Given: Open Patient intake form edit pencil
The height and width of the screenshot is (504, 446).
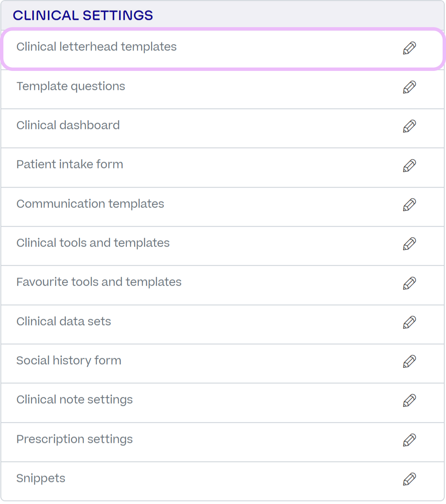Looking at the screenshot, I should coord(410,166).
